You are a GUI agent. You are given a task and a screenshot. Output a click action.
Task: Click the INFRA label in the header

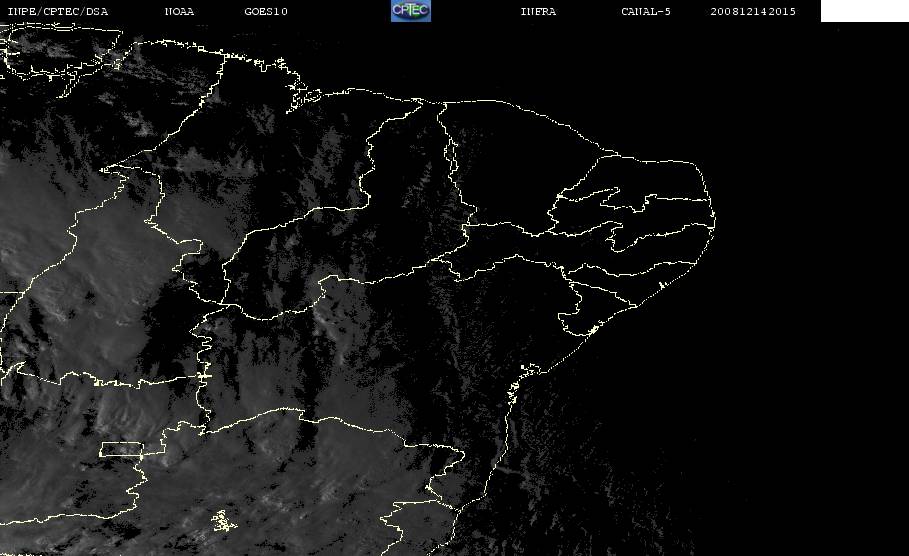point(538,12)
